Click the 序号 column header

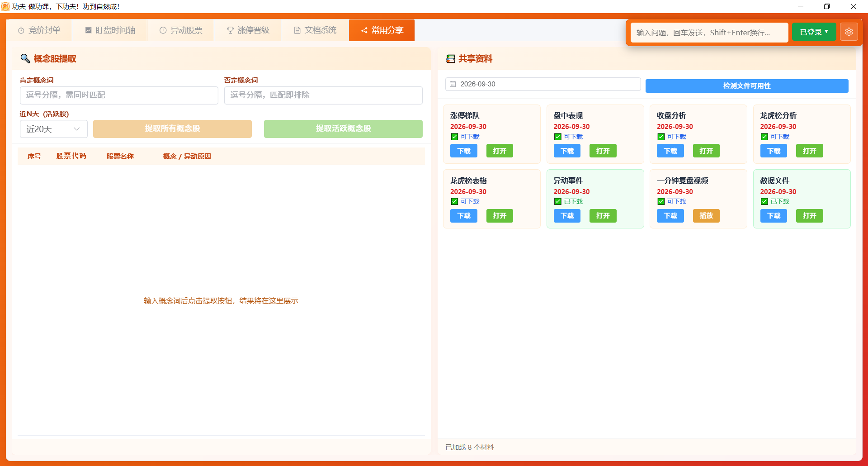[x=34, y=156]
